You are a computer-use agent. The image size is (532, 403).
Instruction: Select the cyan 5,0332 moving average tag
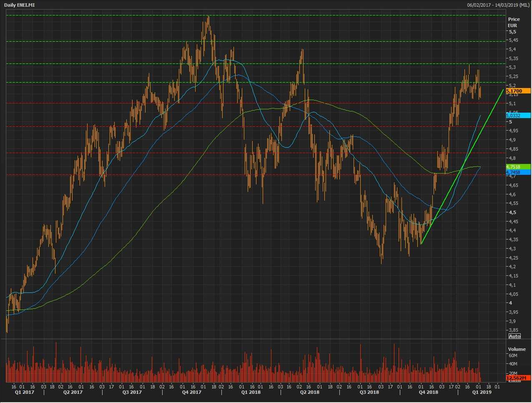pyautogui.click(x=518, y=116)
